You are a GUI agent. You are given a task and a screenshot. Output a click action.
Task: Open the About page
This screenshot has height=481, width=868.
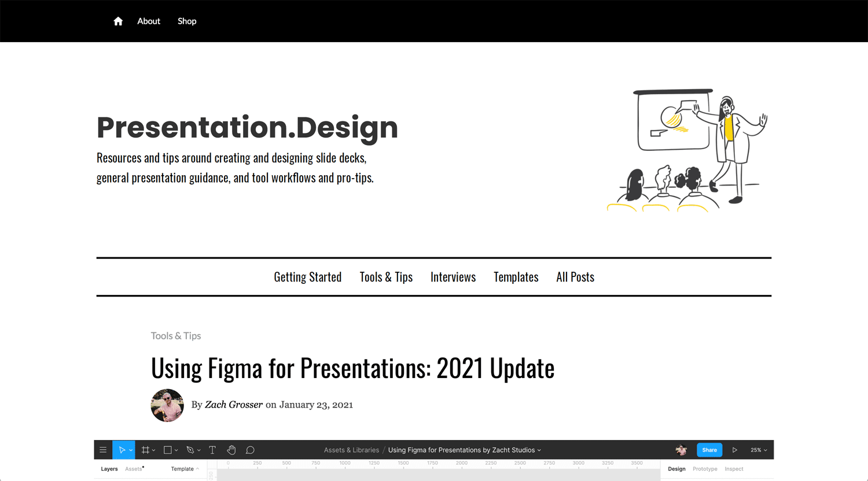(149, 21)
